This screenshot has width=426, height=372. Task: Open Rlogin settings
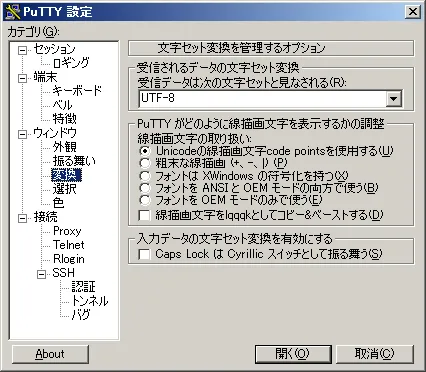pos(69,259)
